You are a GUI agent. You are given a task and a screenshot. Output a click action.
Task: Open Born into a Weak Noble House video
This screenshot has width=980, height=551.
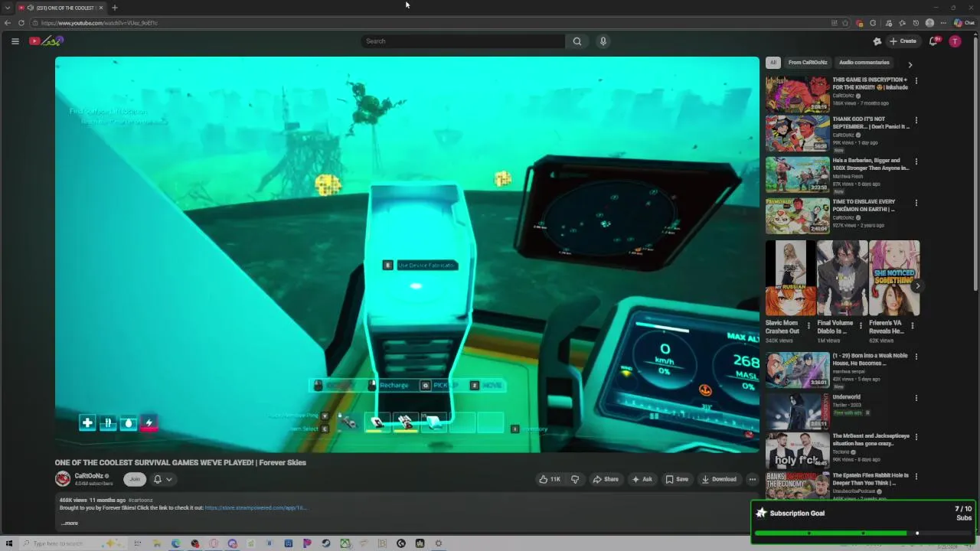797,370
